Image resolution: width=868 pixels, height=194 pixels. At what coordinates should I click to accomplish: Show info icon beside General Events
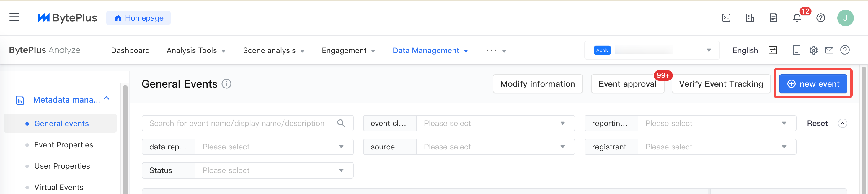click(226, 84)
